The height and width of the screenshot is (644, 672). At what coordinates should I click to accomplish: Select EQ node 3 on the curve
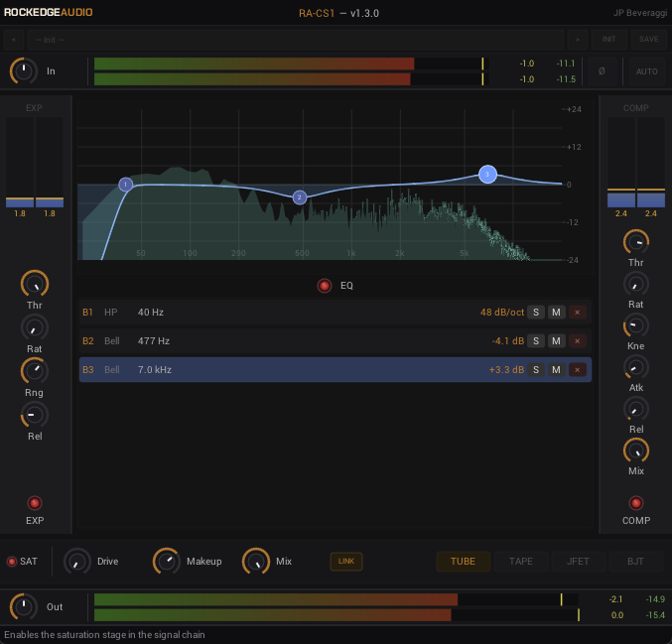[487, 174]
